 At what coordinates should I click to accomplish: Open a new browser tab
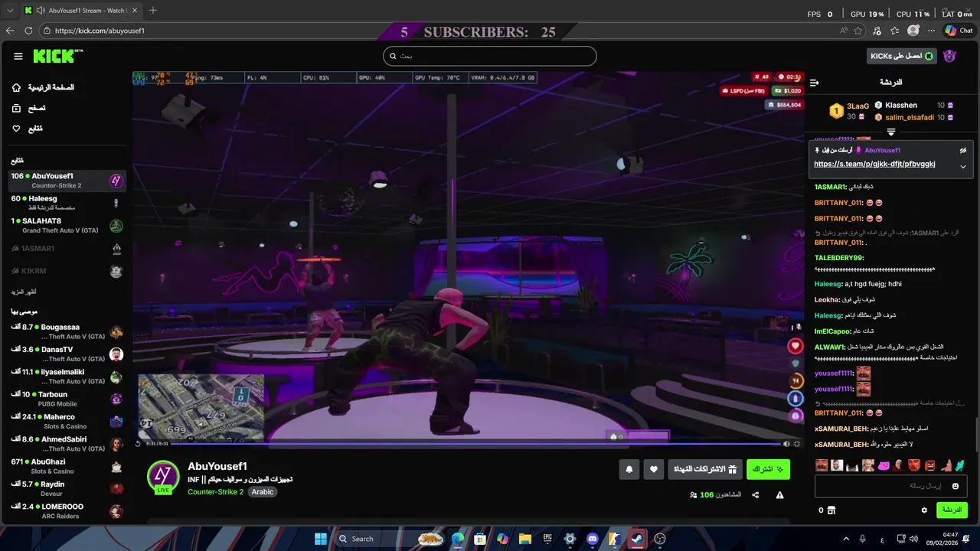click(153, 11)
